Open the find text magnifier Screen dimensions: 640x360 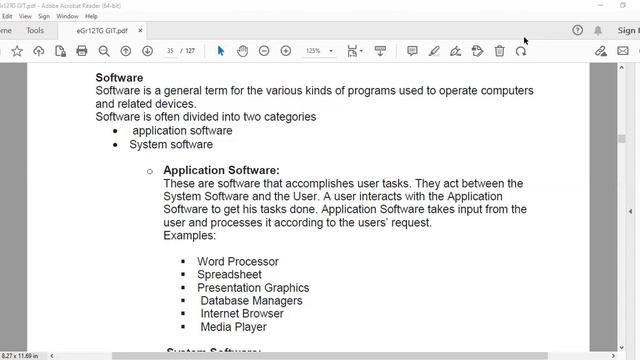[x=104, y=51]
